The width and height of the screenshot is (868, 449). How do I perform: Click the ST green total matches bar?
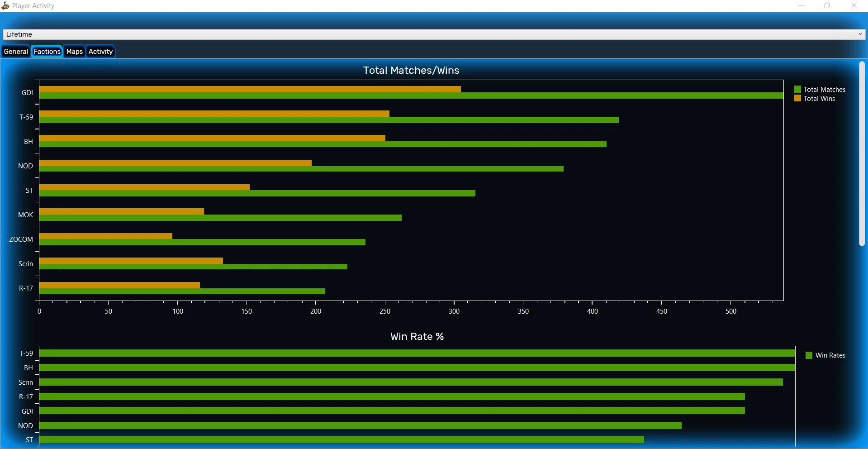tap(257, 193)
